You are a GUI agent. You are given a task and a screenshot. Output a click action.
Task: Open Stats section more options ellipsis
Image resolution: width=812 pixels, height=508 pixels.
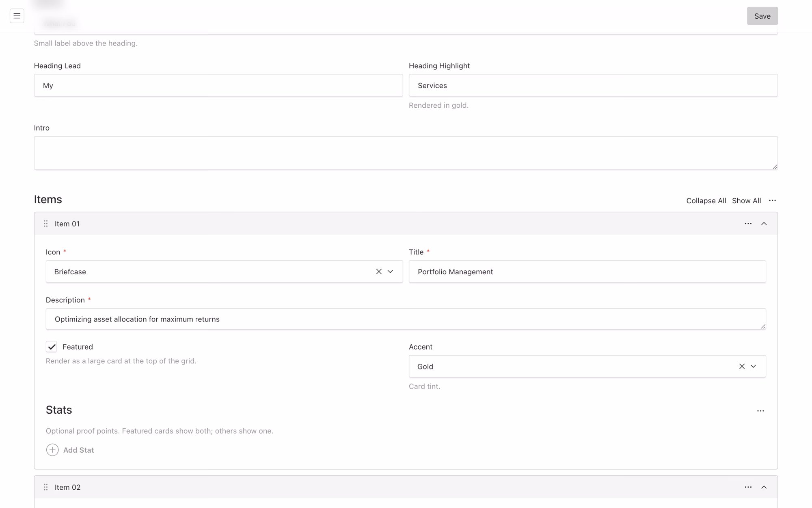click(760, 411)
